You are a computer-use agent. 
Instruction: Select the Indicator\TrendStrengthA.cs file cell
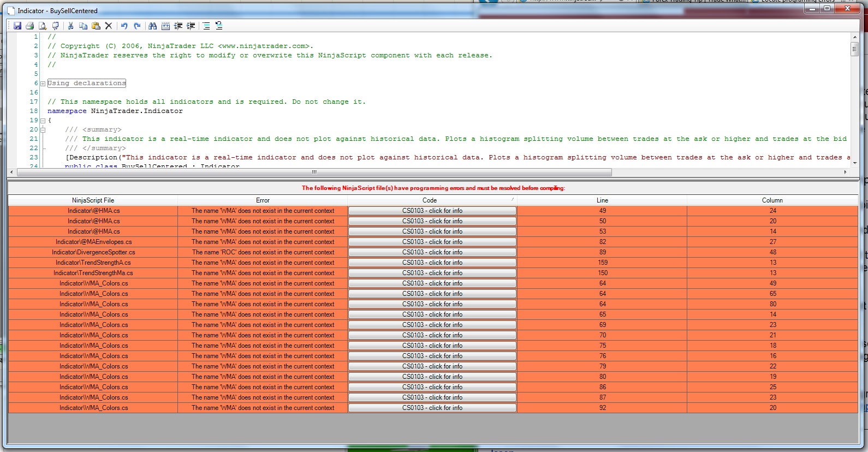click(x=93, y=263)
